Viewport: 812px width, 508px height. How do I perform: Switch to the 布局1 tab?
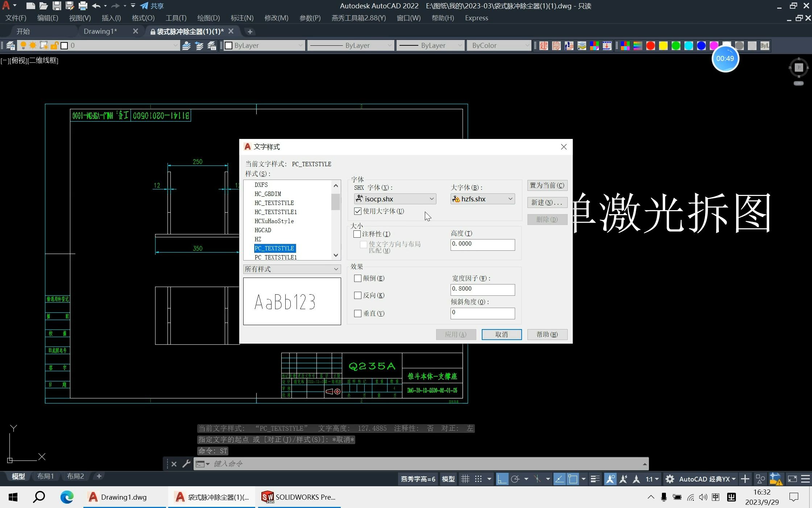pos(45,476)
